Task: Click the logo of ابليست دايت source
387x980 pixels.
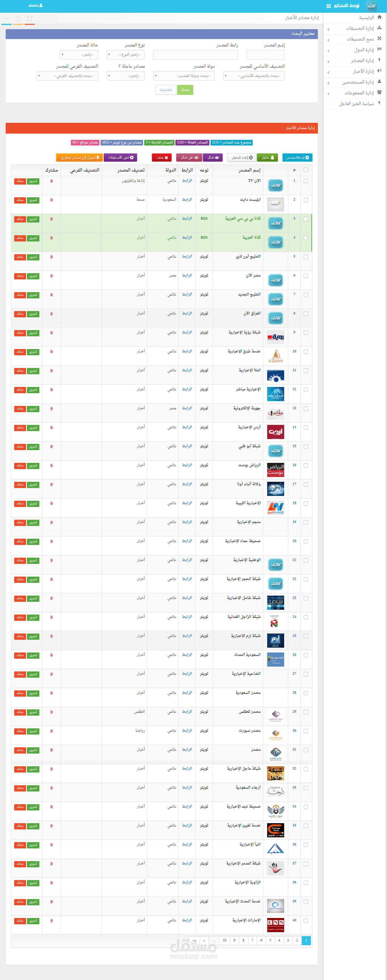Action: 275,204
